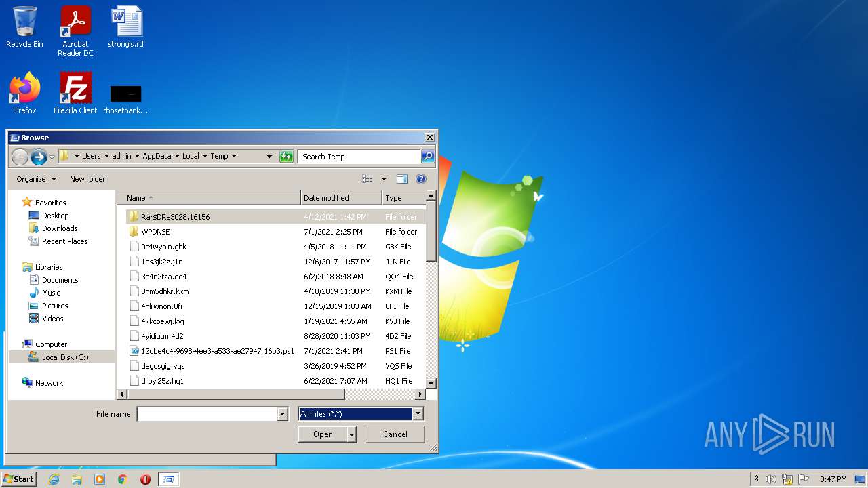
Task: Sort by Date modified column header
Action: point(341,198)
